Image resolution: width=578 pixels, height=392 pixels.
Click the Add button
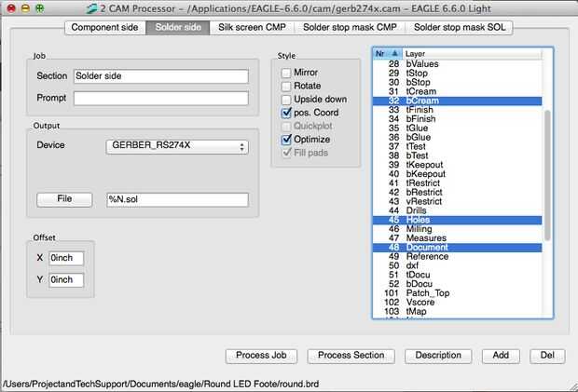pos(501,356)
